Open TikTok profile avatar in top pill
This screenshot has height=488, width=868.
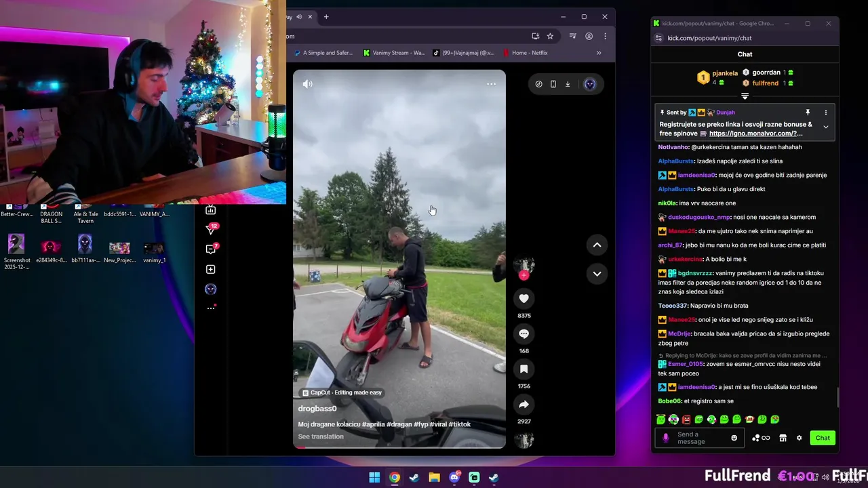click(x=590, y=84)
